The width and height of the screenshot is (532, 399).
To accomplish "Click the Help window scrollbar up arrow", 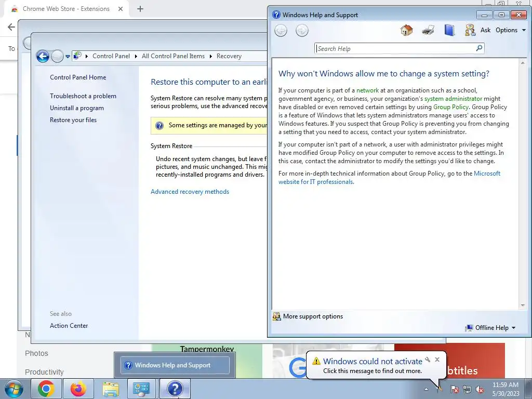I will point(523,63).
